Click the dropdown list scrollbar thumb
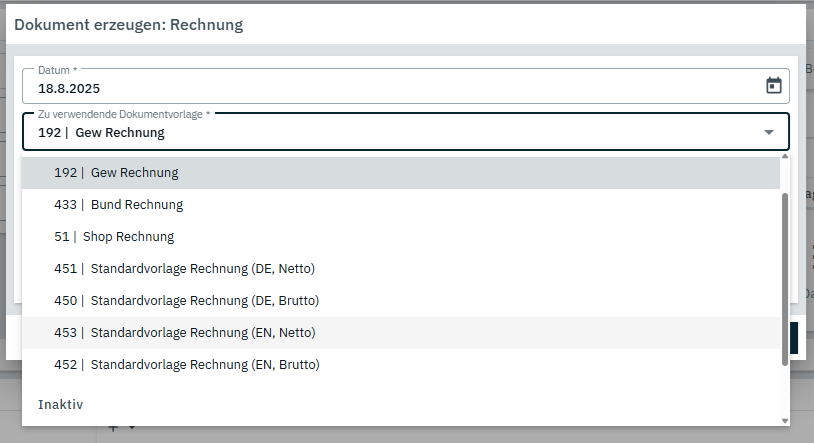814x443 pixels. [785, 278]
